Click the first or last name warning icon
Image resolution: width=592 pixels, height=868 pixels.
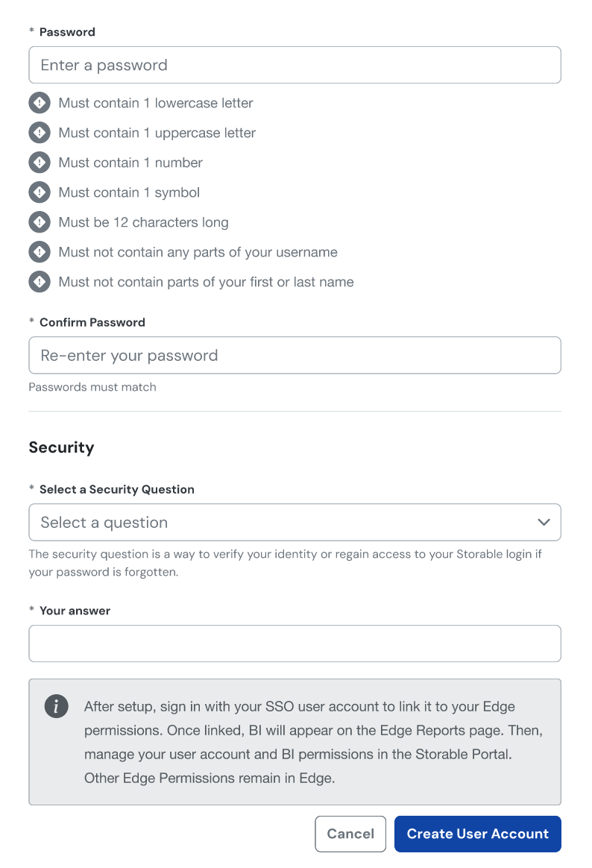point(39,282)
